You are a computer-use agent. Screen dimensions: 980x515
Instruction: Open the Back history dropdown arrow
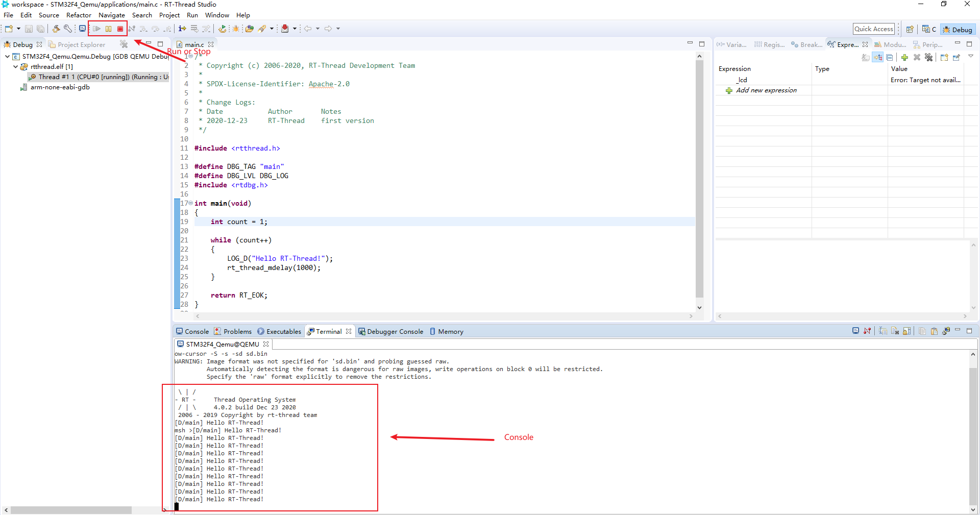(x=317, y=29)
